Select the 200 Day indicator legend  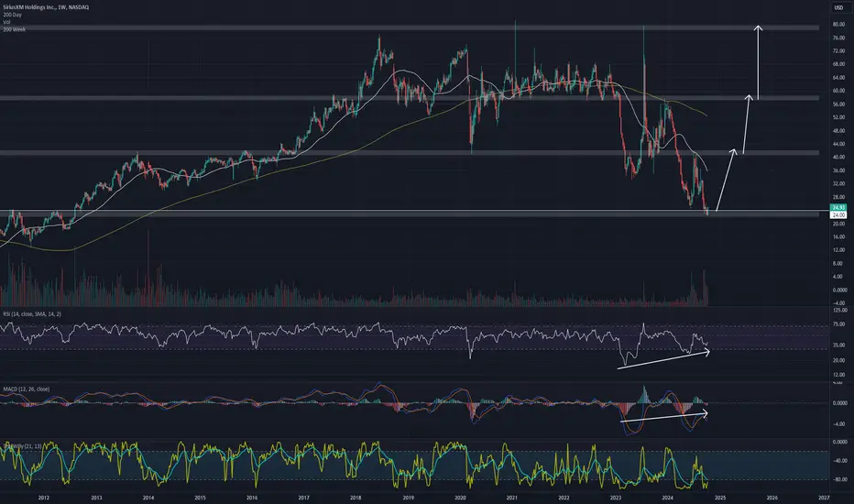(12, 15)
